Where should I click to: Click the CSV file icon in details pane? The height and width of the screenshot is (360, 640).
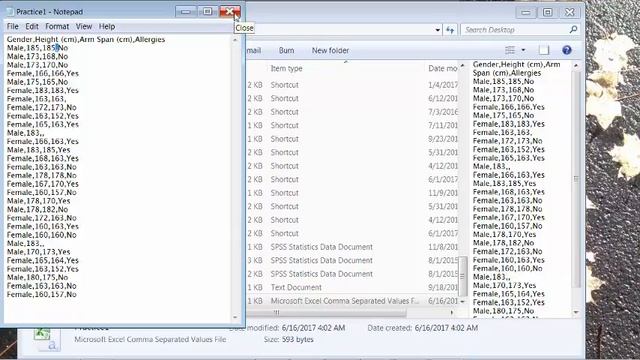click(47, 340)
